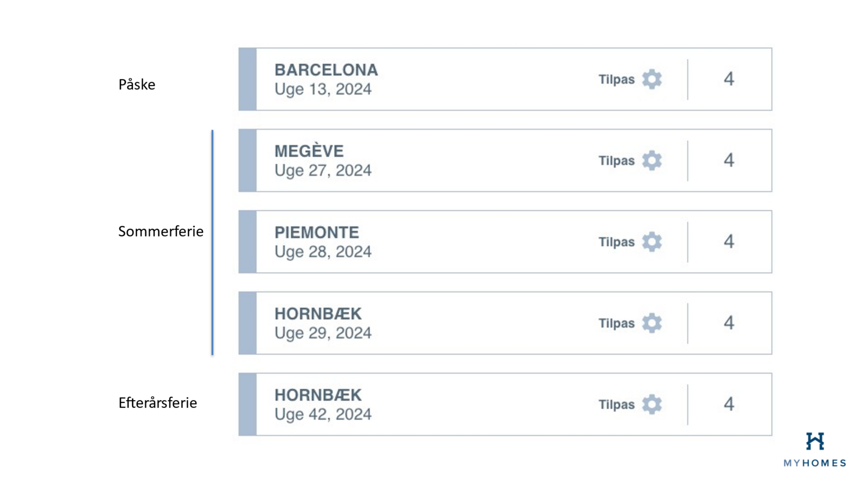
Task: Select the Barcelona booking title
Action: point(326,70)
